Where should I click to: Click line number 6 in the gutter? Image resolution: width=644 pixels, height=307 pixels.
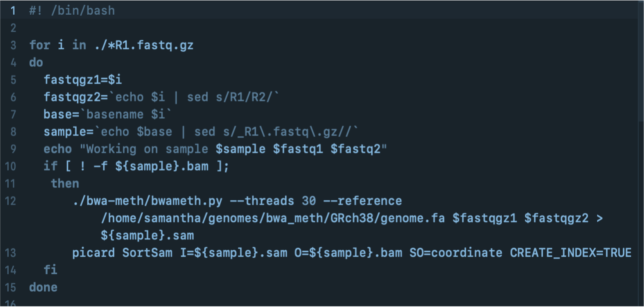13,97
